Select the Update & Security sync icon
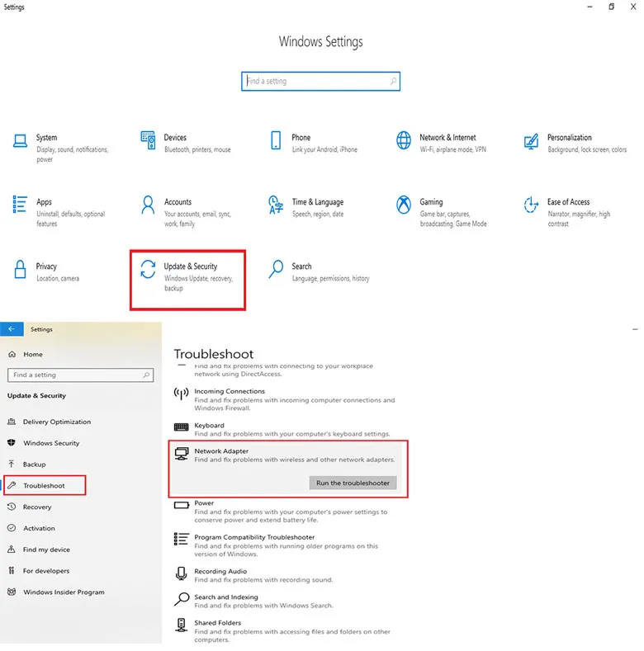The image size is (644, 651). point(149,269)
